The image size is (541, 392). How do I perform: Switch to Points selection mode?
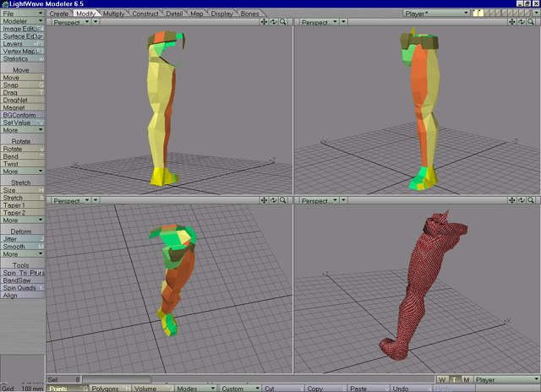(x=68, y=389)
